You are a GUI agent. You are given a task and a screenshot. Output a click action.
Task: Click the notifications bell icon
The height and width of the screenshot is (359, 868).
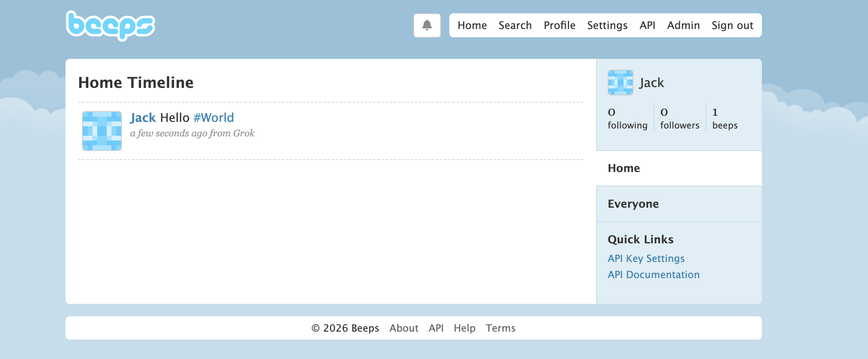point(427,25)
